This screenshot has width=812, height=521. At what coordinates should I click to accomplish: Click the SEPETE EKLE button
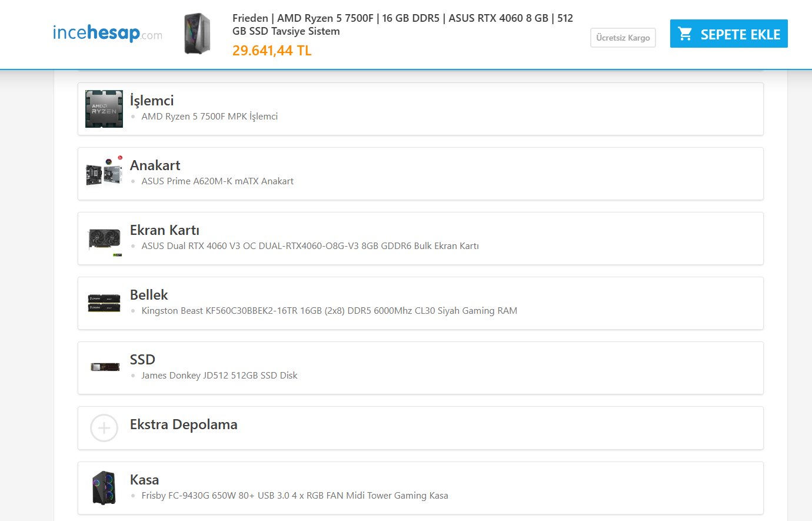[728, 34]
